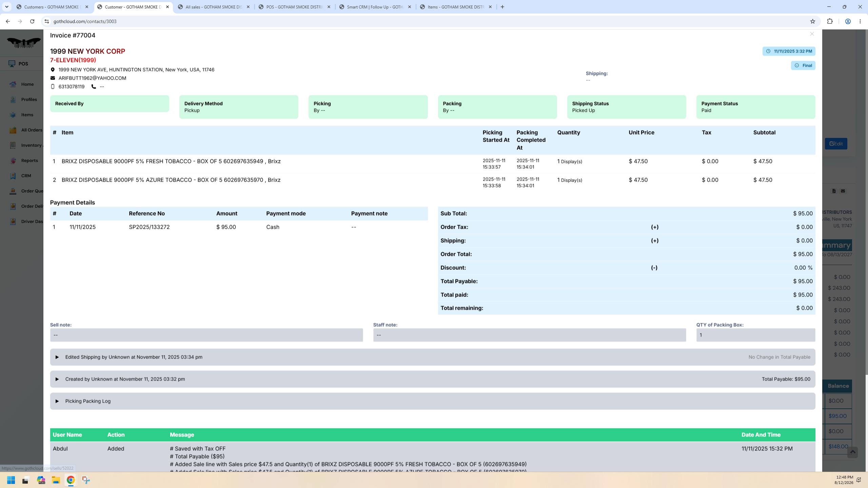
Task: Expand the Edited Shipping by Unknown entry
Action: coord(433,357)
